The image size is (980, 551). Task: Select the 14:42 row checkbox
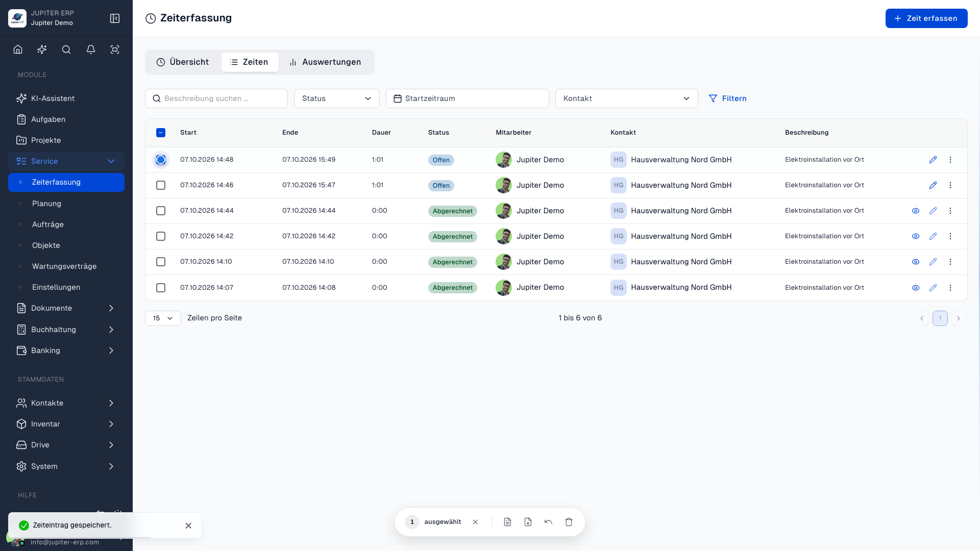click(161, 236)
